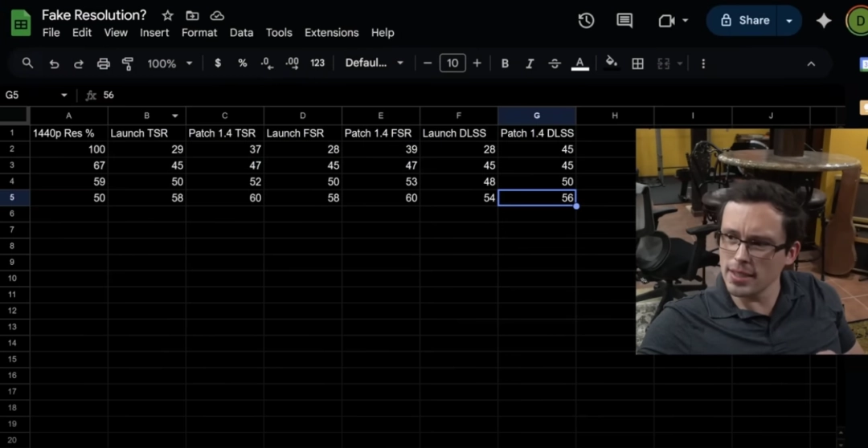Toggle strikethrough formatting
Viewport: 868px width, 448px height.
[554, 63]
